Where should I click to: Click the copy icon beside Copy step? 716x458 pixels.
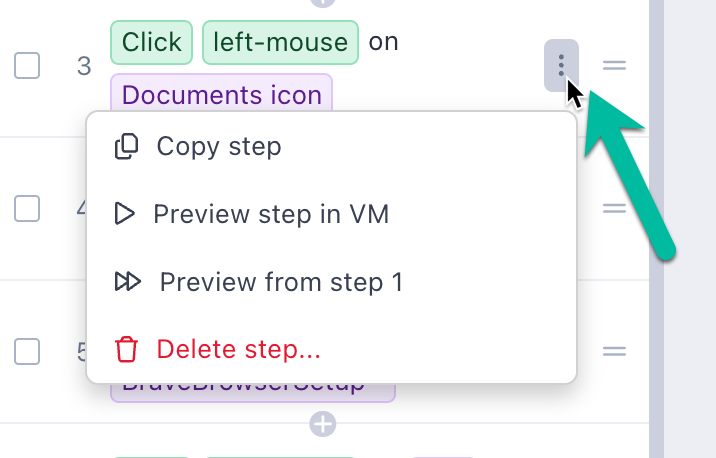(126, 147)
